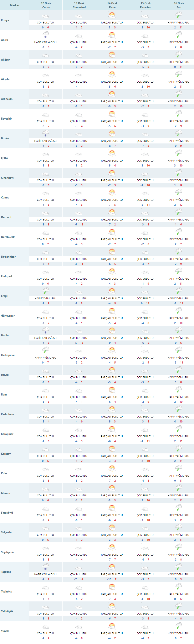Viewport: 194px width, 644px height.
Task: Click Çumra's cloudy icon for 13 Ocak Cumartesi
Action: click(79, 194)
